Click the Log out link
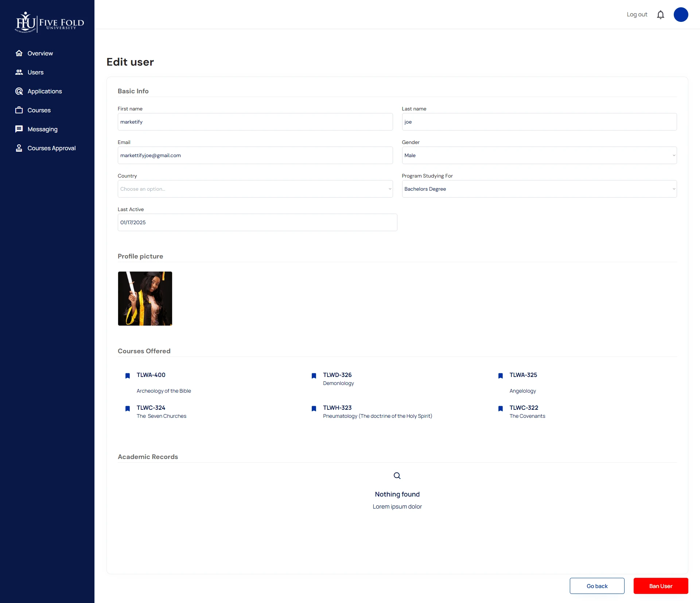The width and height of the screenshot is (700, 603). 637,15
